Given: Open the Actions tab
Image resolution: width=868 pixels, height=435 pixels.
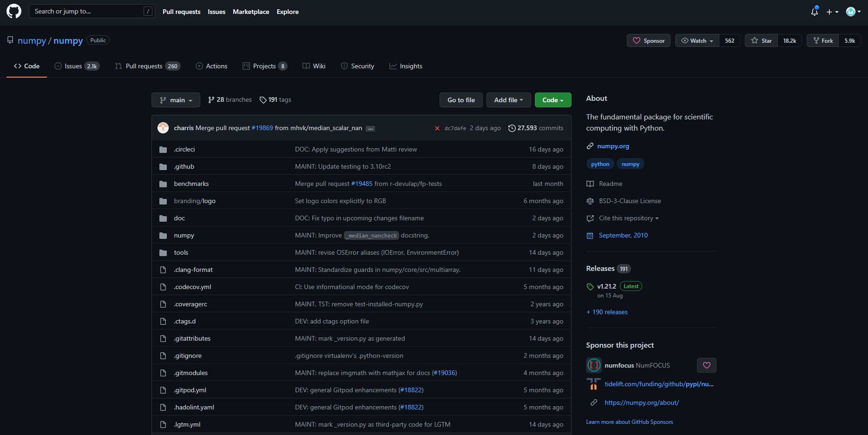Looking at the screenshot, I should (x=212, y=66).
